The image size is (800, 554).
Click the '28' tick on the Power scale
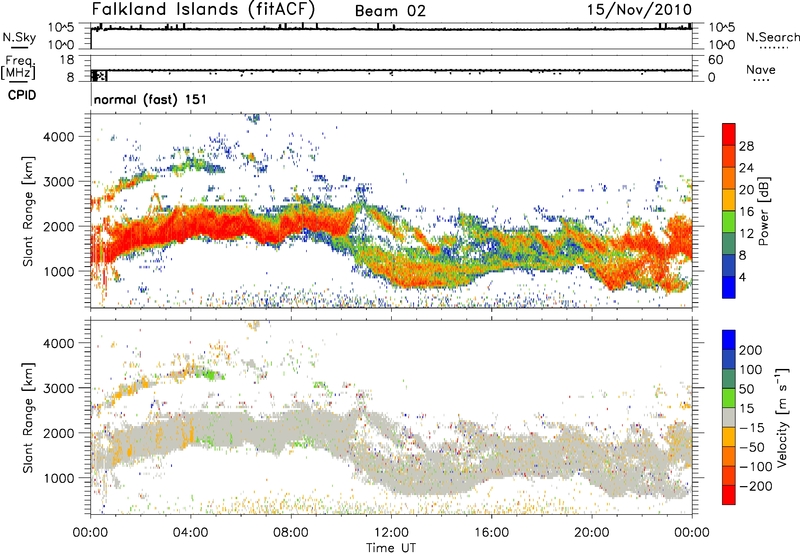click(746, 146)
